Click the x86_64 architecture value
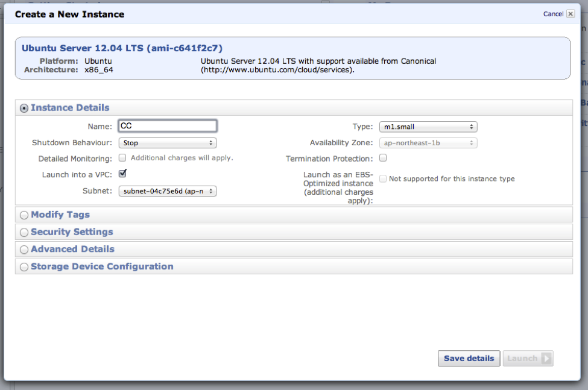Viewport: 588px width, 390px height. (99, 70)
